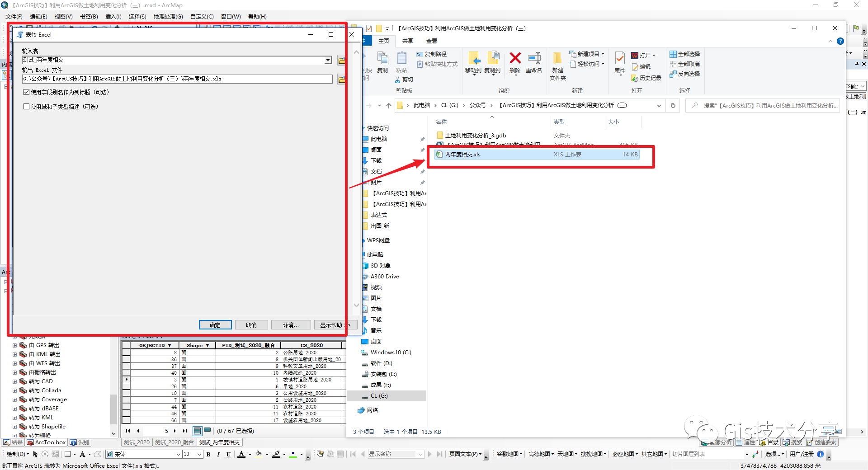
Task: Click the 取消 button in the dialog
Action: point(251,325)
